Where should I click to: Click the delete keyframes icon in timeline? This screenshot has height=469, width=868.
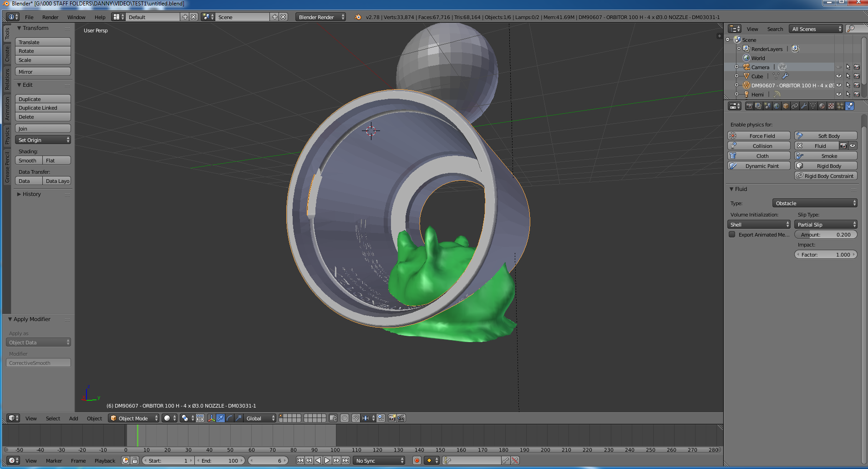click(x=515, y=460)
